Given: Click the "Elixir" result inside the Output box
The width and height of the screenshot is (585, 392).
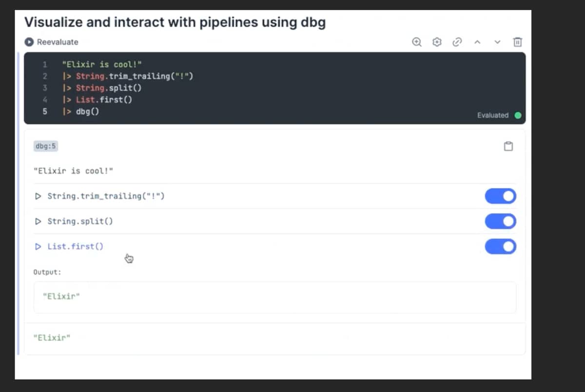Looking at the screenshot, I should coord(61,296).
